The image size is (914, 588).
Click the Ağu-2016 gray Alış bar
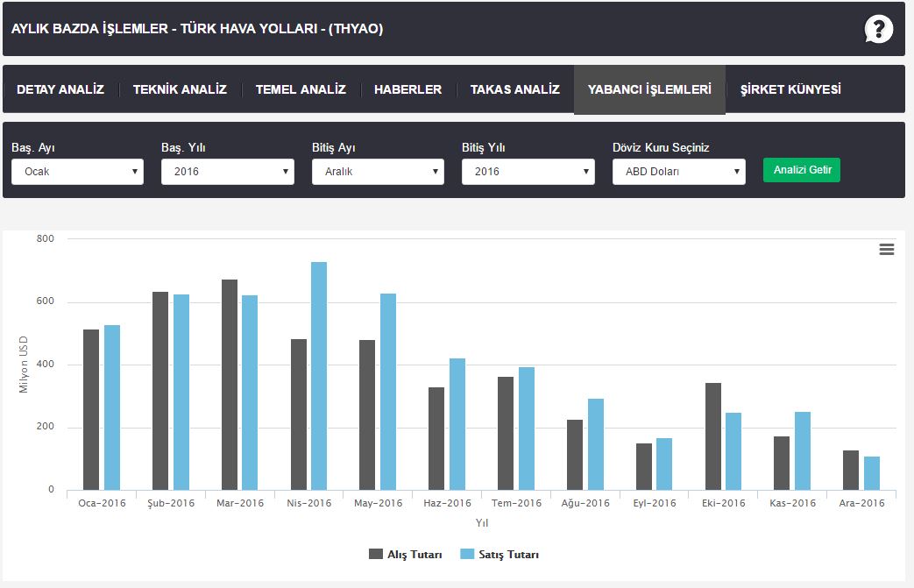[575, 455]
